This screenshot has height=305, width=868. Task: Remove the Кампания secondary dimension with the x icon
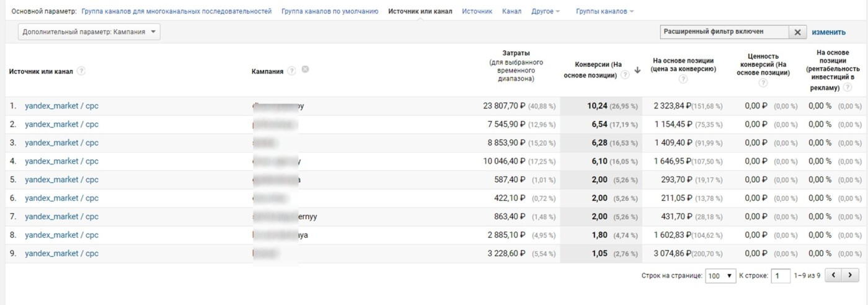click(305, 69)
